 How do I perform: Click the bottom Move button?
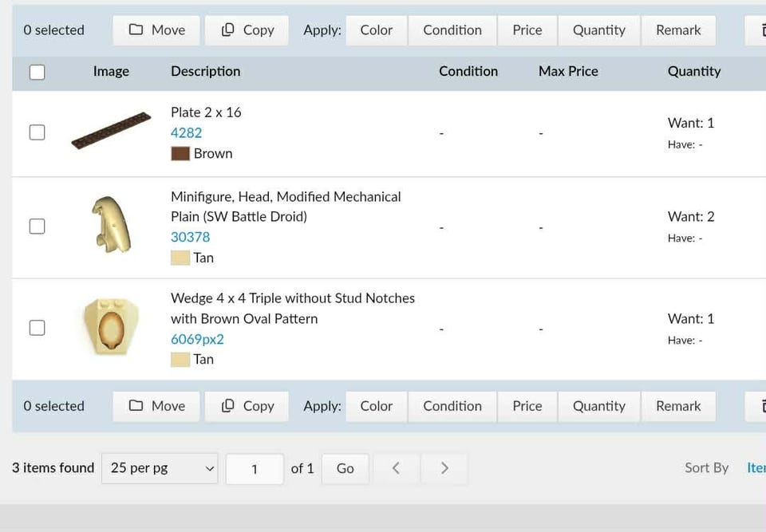156,406
